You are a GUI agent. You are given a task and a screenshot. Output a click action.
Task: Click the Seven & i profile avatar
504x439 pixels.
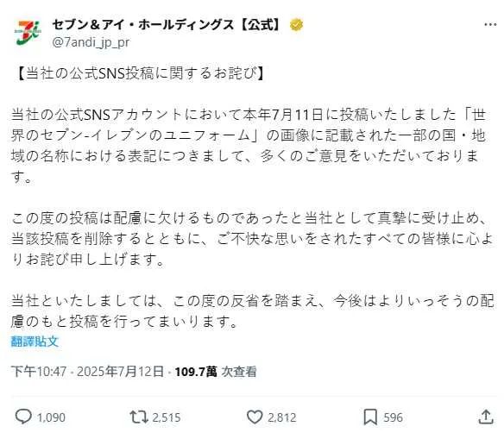point(28,32)
